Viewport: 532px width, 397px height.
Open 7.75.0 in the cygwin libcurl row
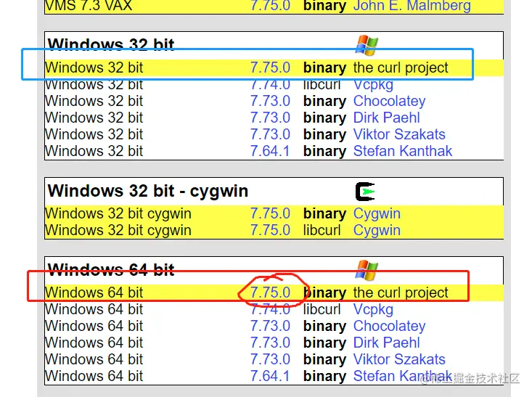coord(271,230)
